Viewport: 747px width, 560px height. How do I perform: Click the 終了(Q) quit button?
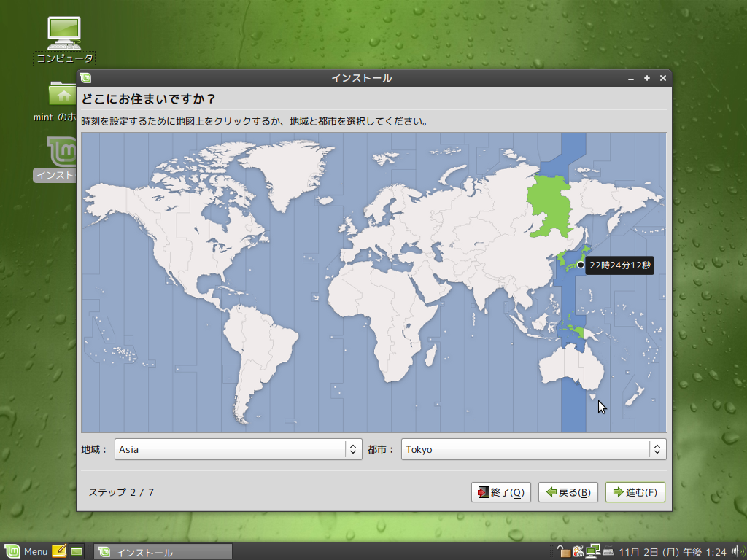tap(500, 492)
